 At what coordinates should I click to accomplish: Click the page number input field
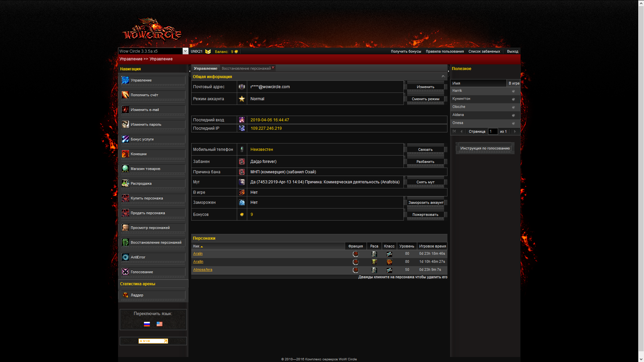click(x=493, y=131)
